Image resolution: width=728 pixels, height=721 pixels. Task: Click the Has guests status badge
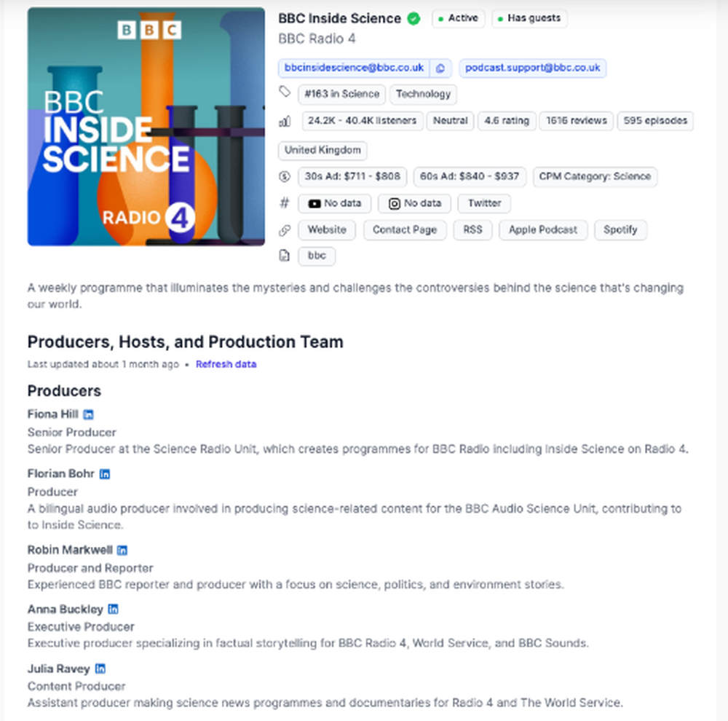529,19
